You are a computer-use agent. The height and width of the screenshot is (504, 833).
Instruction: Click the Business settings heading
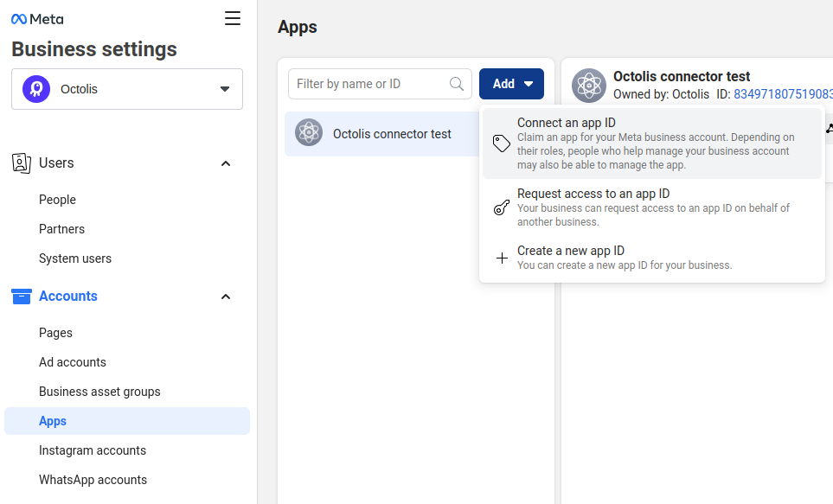pyautogui.click(x=94, y=49)
